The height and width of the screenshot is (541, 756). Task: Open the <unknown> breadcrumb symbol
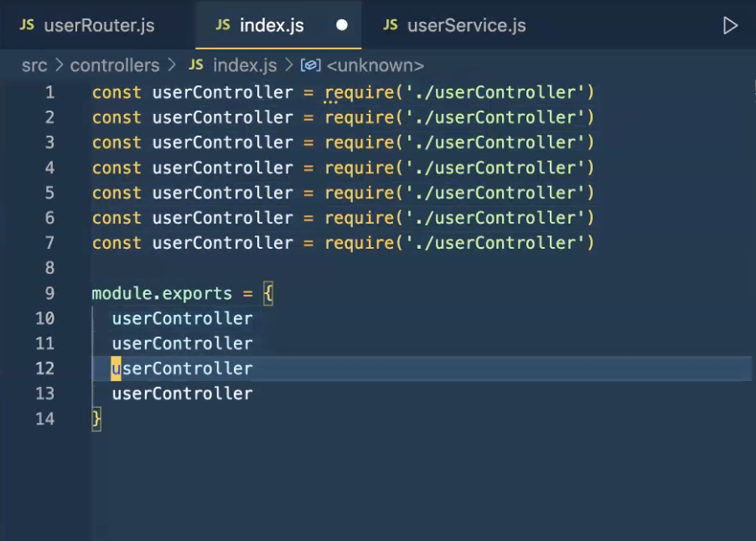pos(375,65)
